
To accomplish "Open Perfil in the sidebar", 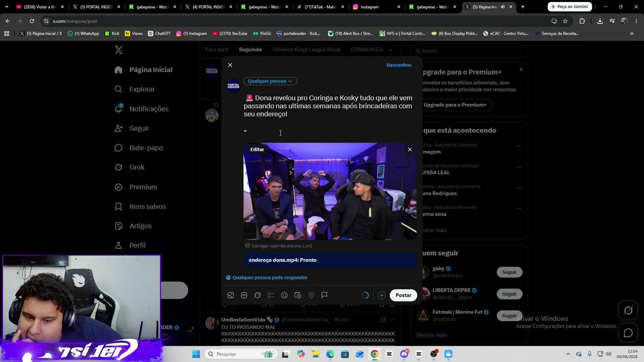I will [130, 245].
